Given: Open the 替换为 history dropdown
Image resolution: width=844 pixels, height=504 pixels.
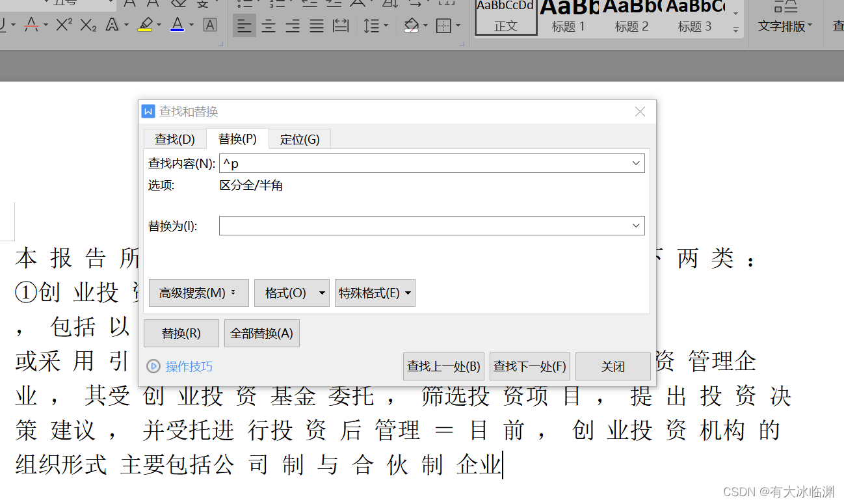Looking at the screenshot, I should coord(637,226).
